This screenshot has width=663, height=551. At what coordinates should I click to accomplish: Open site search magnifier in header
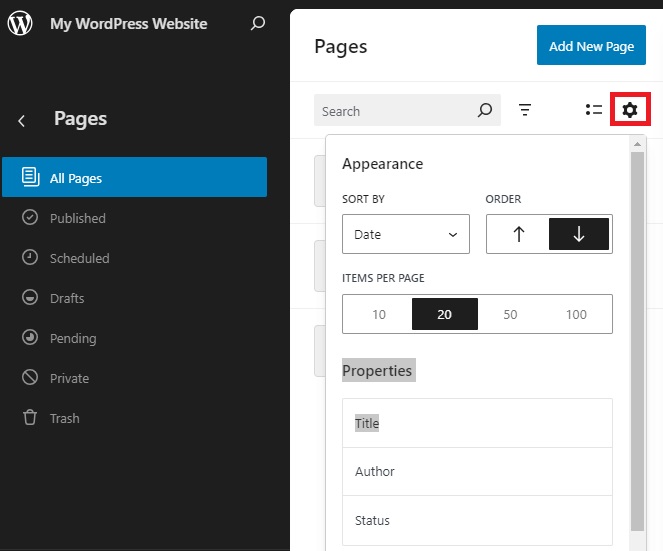pos(258,23)
